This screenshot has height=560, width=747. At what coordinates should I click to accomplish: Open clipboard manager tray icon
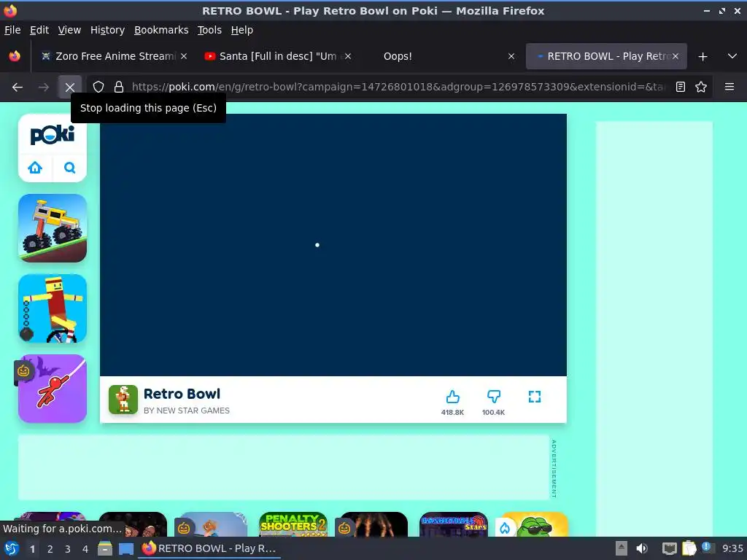click(x=689, y=548)
